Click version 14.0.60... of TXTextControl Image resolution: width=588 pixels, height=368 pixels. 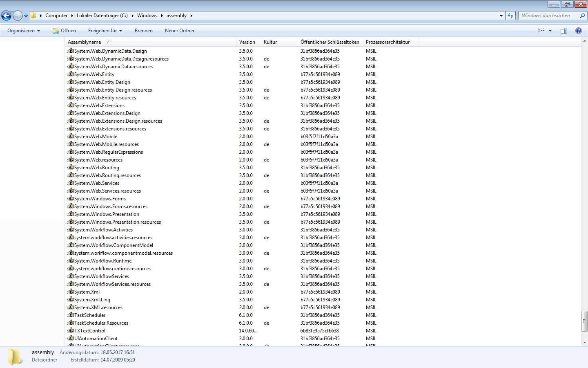[x=248, y=331]
